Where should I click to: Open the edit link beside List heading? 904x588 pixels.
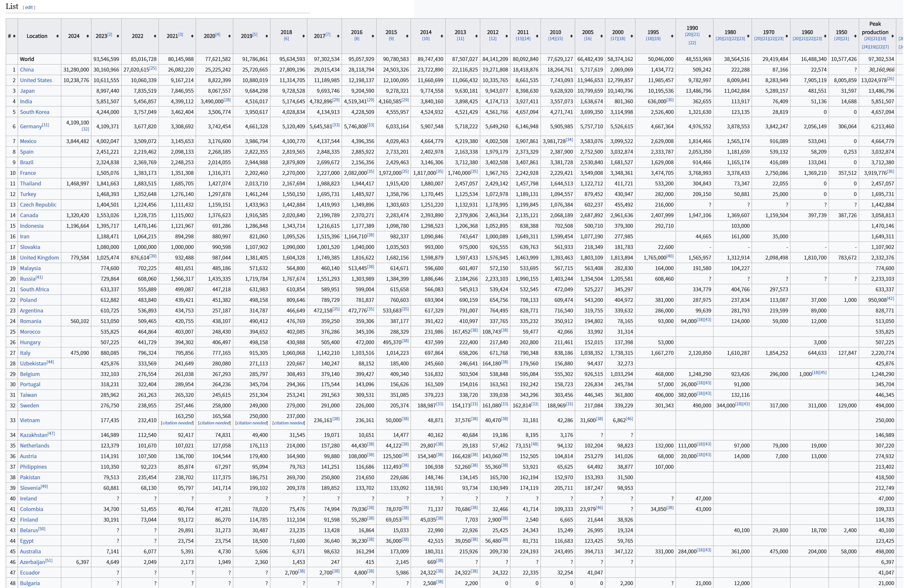coord(29,8)
